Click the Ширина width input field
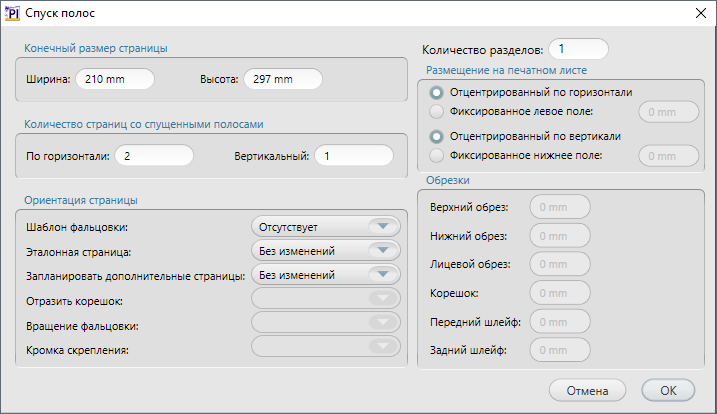 pos(116,80)
